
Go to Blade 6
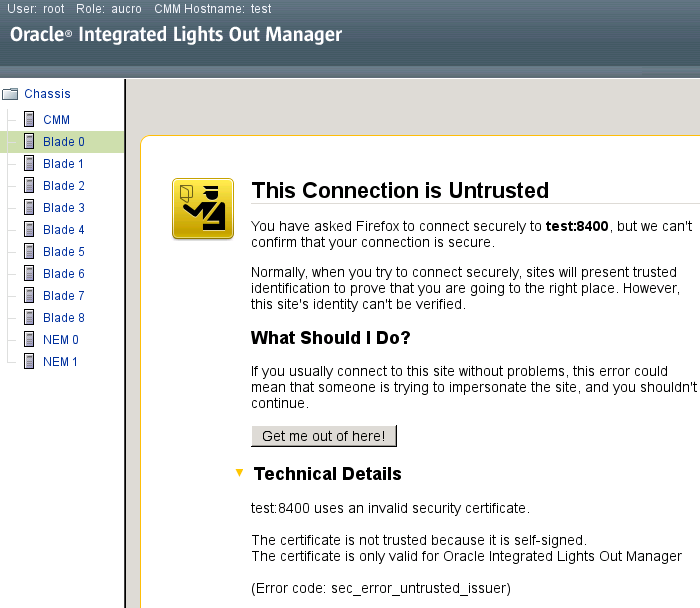(x=64, y=273)
